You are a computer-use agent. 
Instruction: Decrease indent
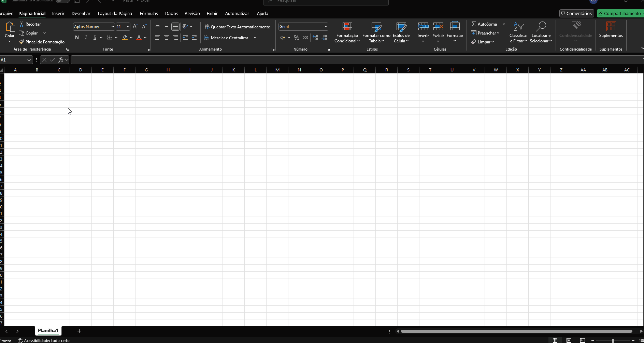(185, 38)
